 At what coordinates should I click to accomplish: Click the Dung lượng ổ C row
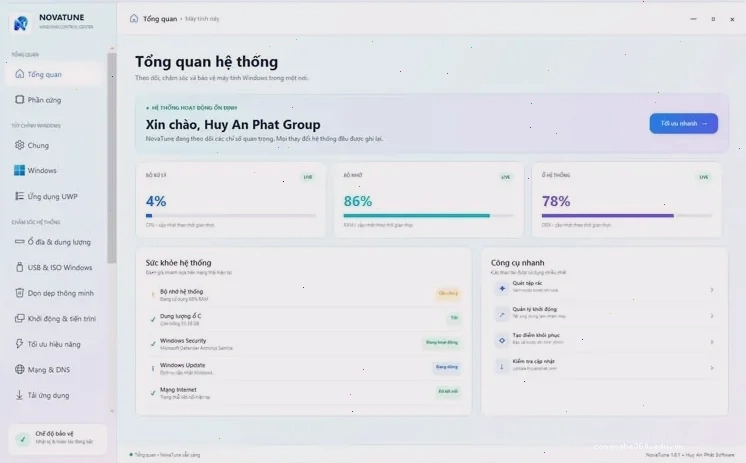(x=304, y=319)
